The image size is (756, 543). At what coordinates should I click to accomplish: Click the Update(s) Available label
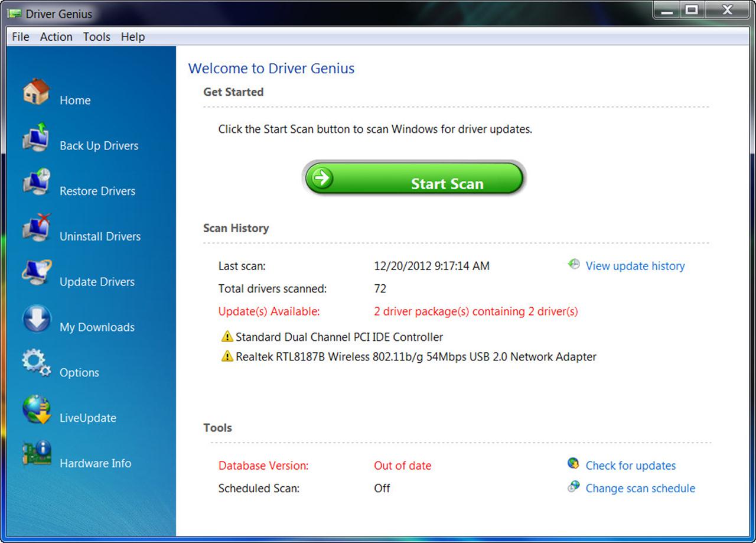269,311
